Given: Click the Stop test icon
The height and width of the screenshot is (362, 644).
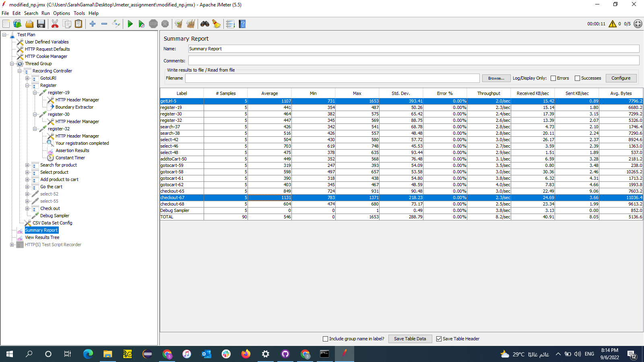Looking at the screenshot, I should pos(153,24).
